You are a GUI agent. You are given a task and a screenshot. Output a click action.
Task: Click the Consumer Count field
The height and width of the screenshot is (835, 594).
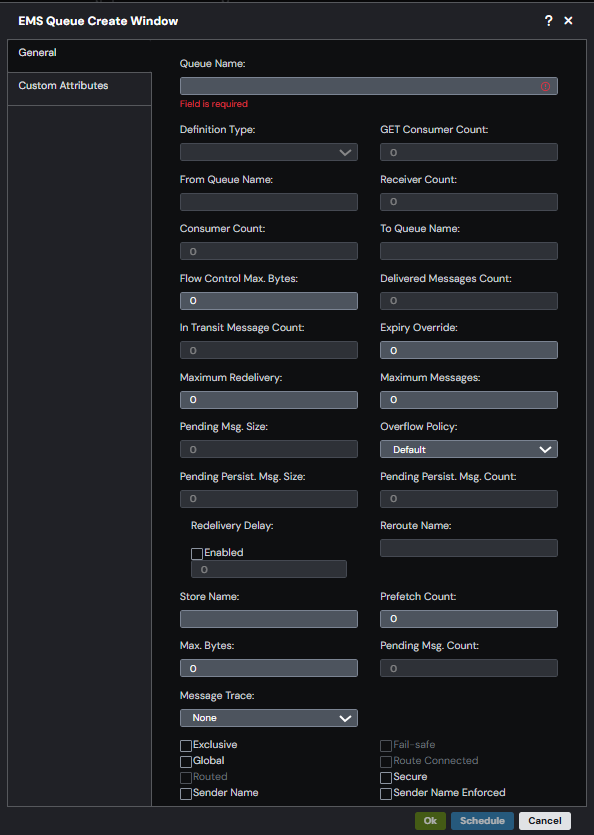[x=268, y=251]
